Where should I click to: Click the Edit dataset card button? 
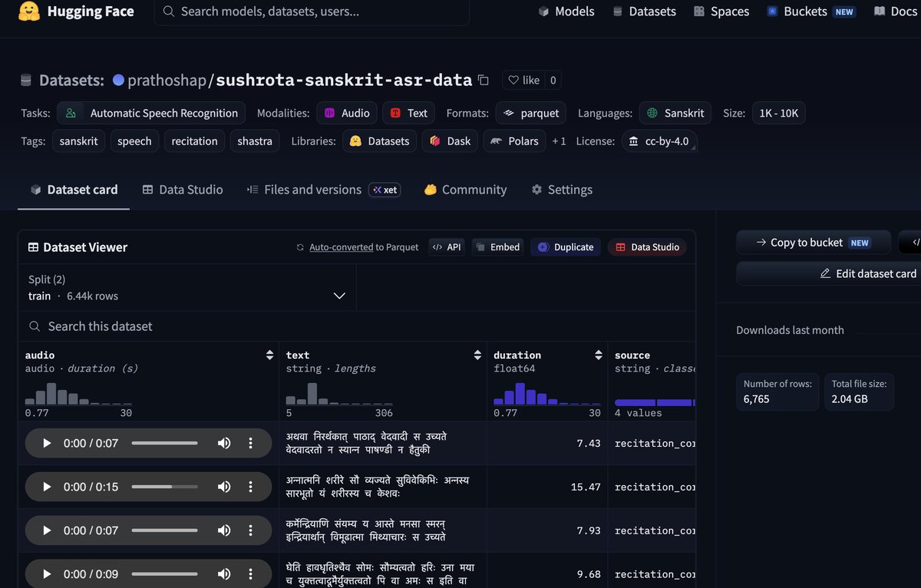click(x=867, y=273)
